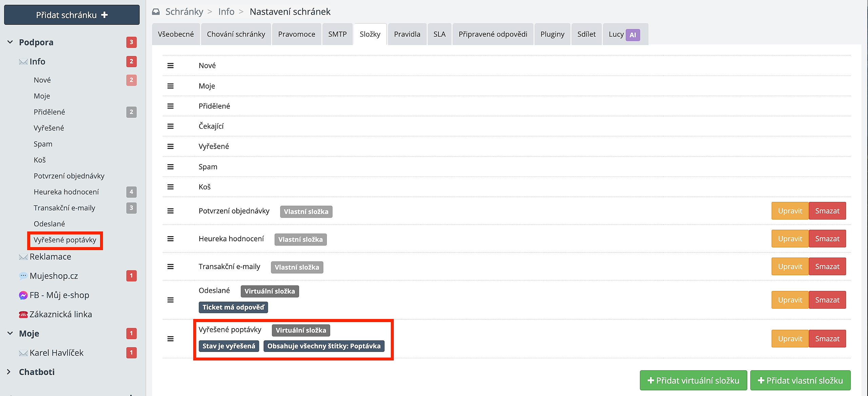Collapse the Moje mailbox group
Viewport: 868px width, 396px height.
[10, 333]
